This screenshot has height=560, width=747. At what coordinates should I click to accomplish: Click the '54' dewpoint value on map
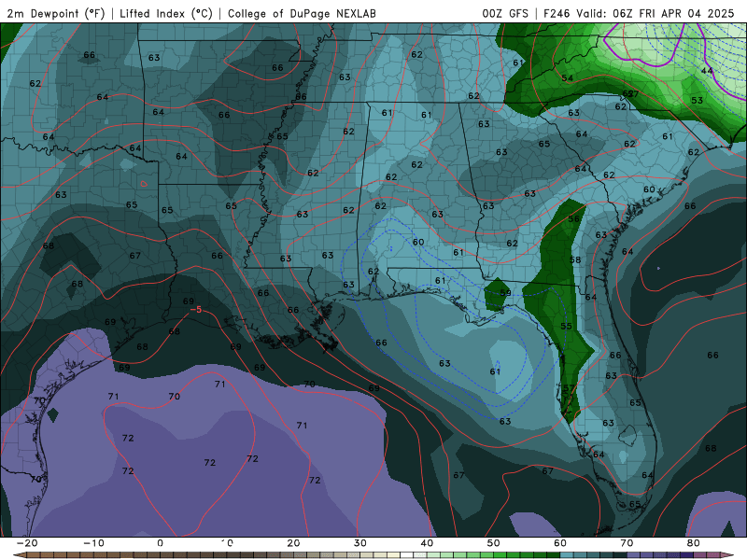pos(567,78)
